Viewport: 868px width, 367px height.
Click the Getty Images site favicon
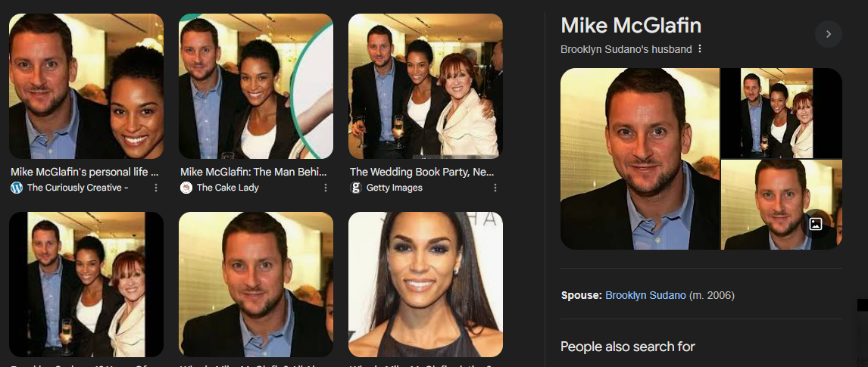click(x=355, y=188)
